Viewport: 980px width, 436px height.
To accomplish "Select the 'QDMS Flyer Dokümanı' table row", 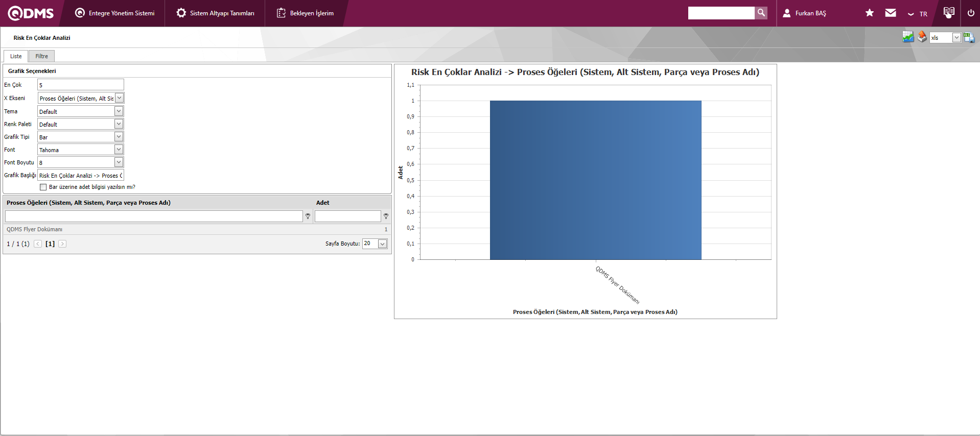I will pyautogui.click(x=197, y=229).
